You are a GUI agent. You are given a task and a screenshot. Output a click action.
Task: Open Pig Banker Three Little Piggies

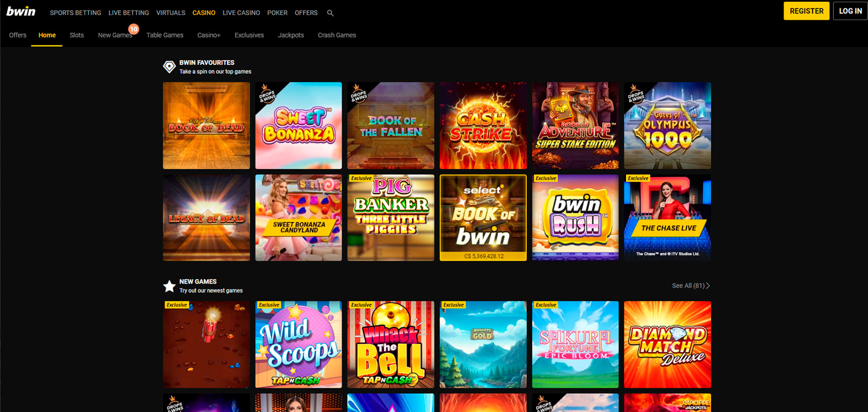tap(391, 218)
